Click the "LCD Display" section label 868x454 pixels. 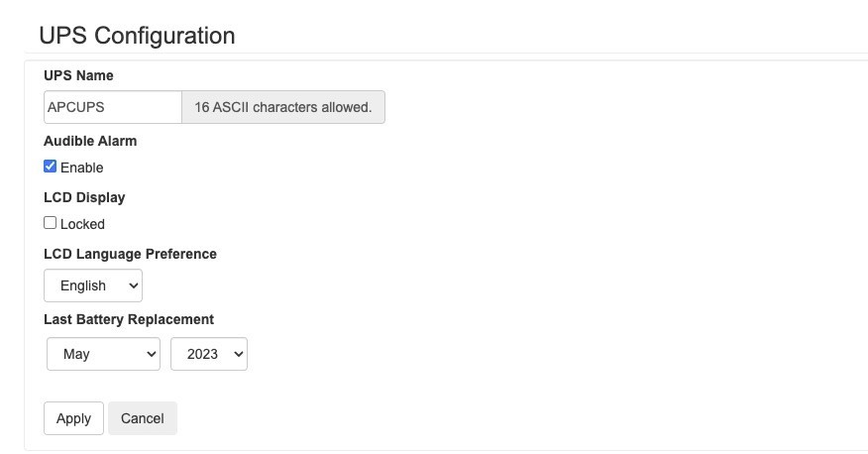tap(84, 197)
